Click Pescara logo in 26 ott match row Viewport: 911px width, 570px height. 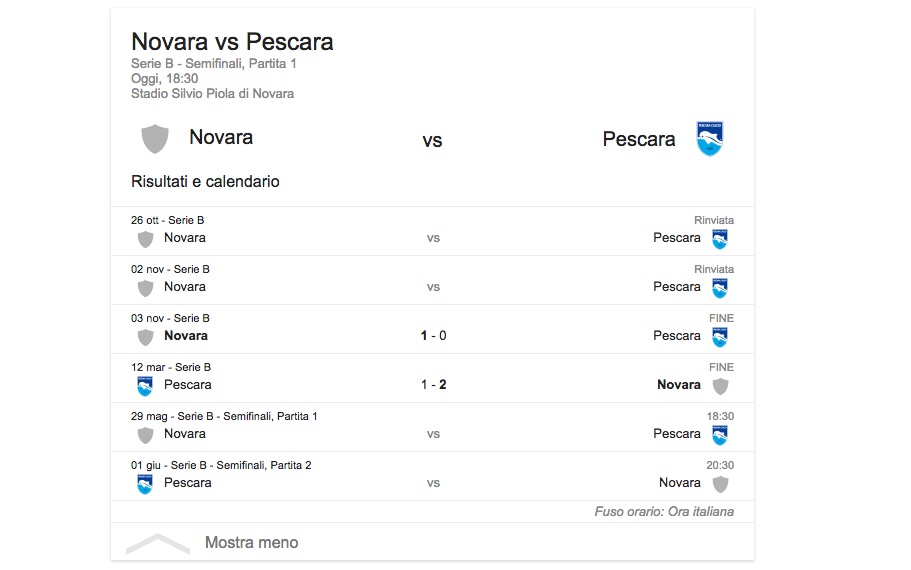[720, 239]
